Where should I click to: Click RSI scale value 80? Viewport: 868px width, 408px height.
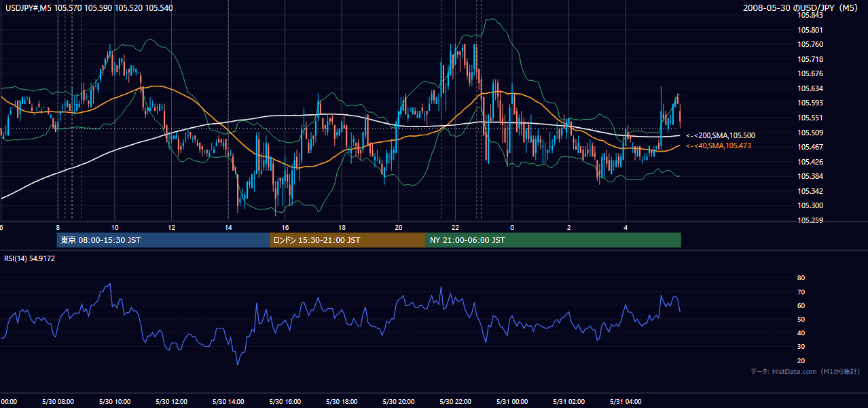[x=801, y=278]
